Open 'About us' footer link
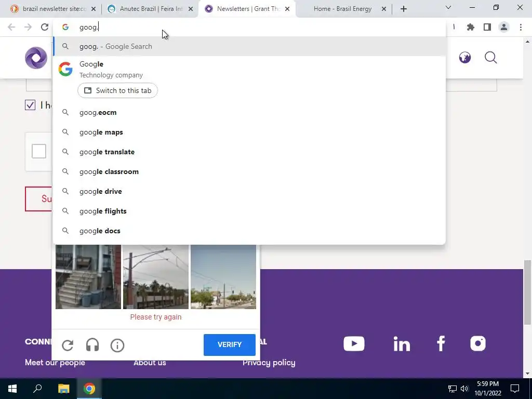 coord(150,363)
